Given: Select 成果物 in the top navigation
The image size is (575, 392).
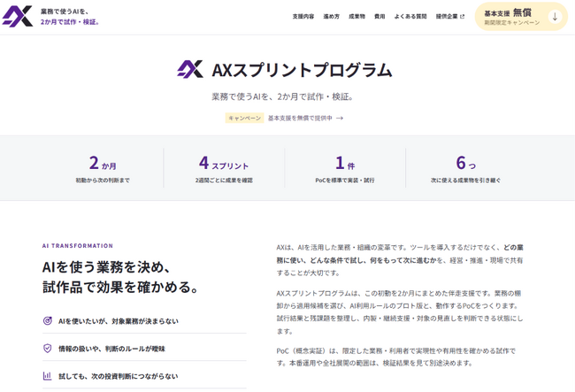Looking at the screenshot, I should [356, 17].
